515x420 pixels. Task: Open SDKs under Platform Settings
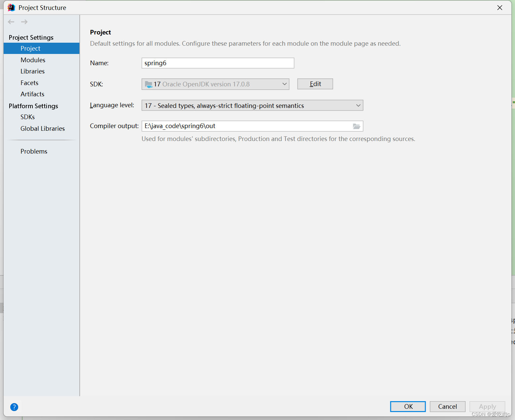(27, 117)
